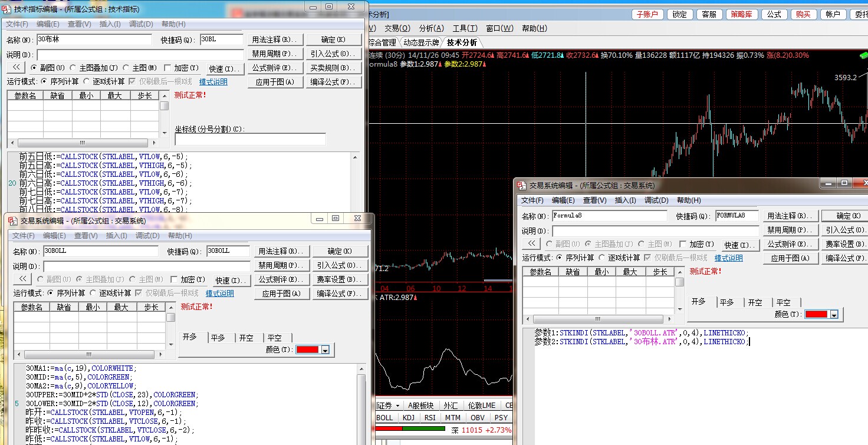Collapse panel with << button in 30布林 editor
This screenshot has width=868, height=445.
coord(16,68)
